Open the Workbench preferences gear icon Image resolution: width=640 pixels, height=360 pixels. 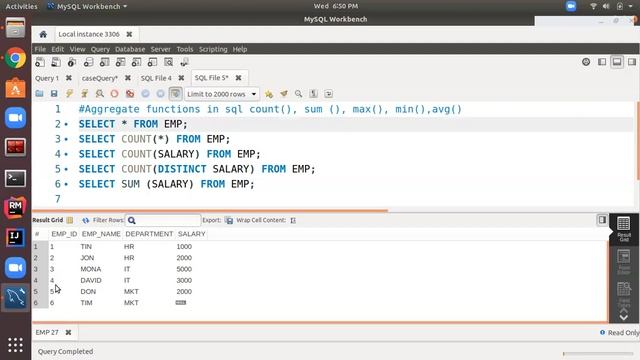586,62
